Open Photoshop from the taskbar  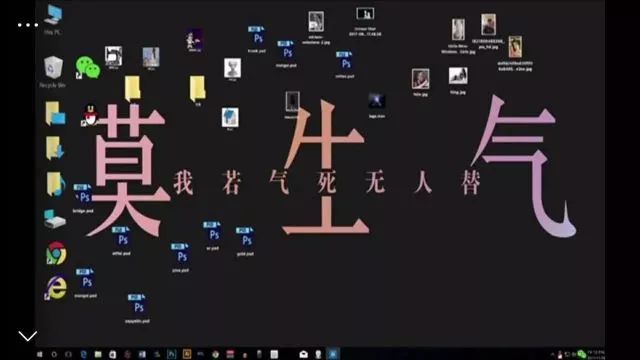pos(172,354)
